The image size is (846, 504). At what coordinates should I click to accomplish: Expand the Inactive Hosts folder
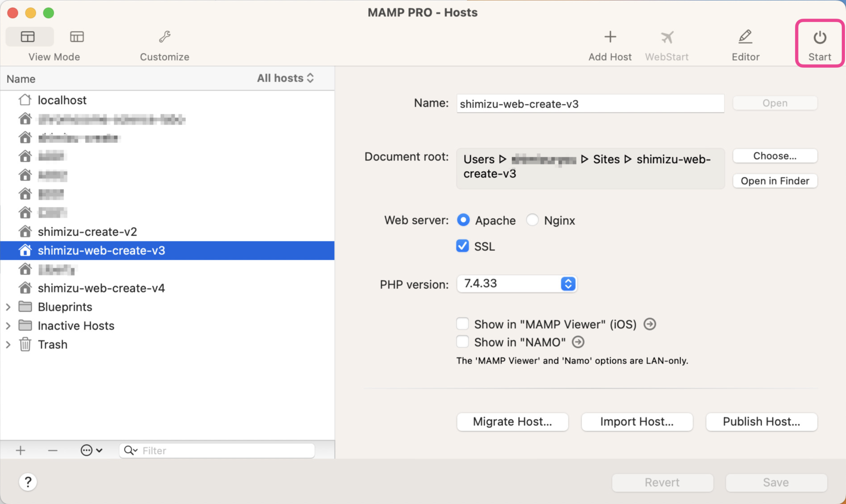pos(8,326)
